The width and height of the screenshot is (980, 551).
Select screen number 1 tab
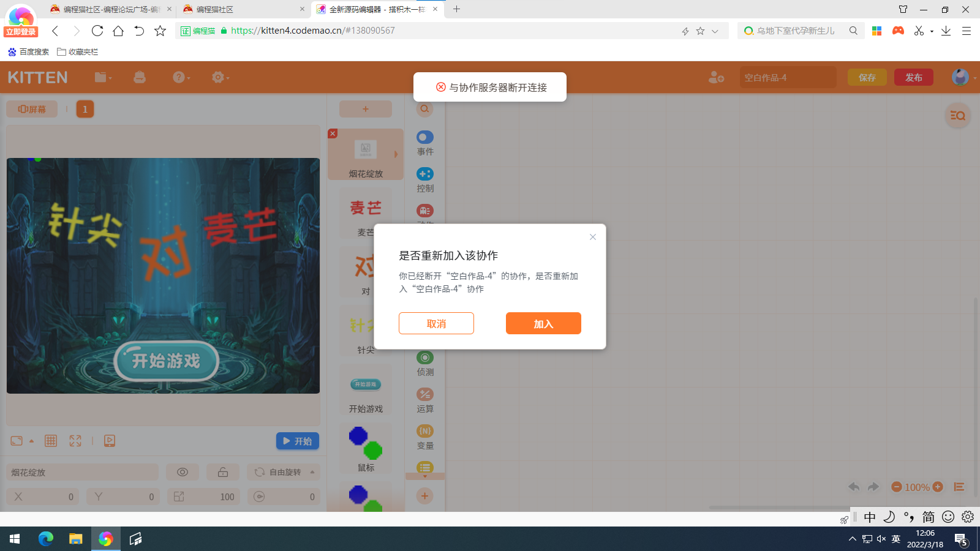coord(85,109)
